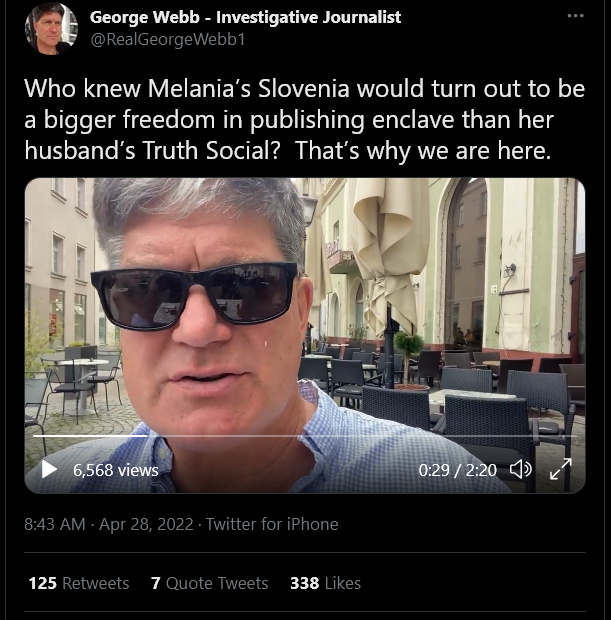Screen dimensions: 611x620
Task: Open the Twitter for iPhone source link
Action: (272, 524)
